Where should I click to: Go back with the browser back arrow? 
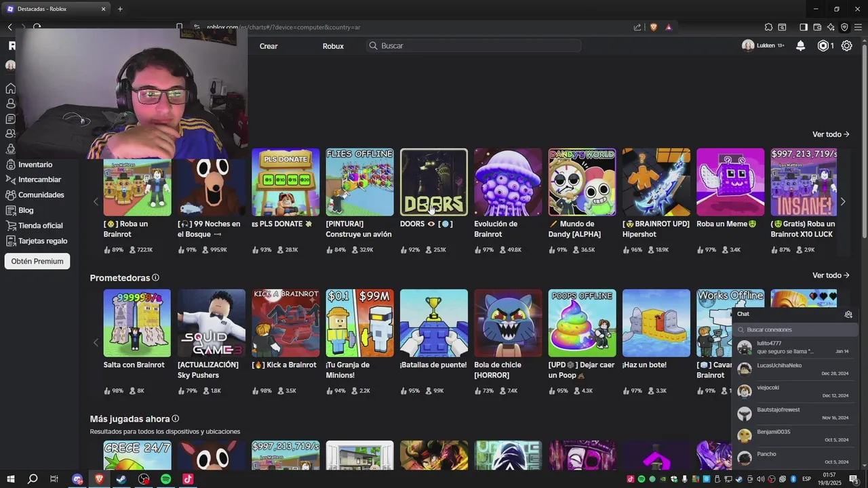point(9,27)
